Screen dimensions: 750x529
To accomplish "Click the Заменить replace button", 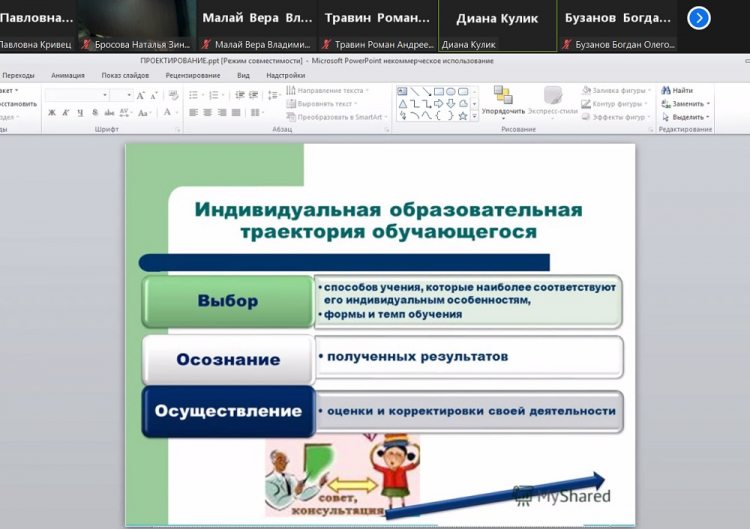I will 686,103.
